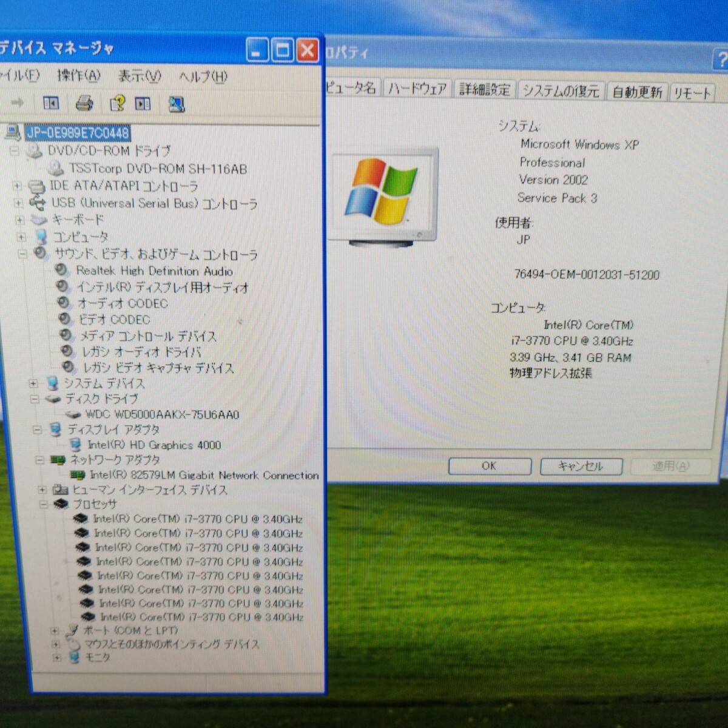The height and width of the screenshot is (728, 728).
Task: Open the ヘルプ(H) menu
Action: [x=203, y=77]
